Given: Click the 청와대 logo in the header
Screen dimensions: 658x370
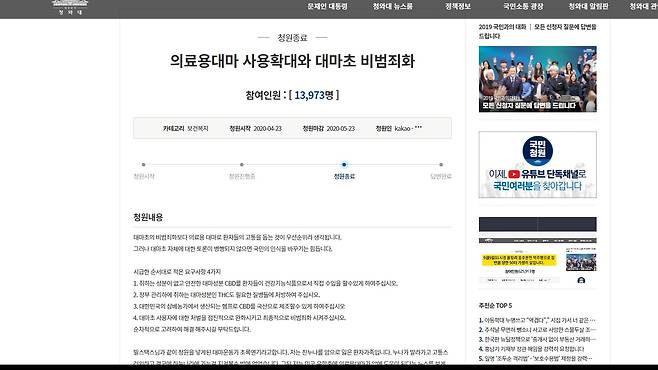Looking at the screenshot, I should pyautogui.click(x=70, y=8).
